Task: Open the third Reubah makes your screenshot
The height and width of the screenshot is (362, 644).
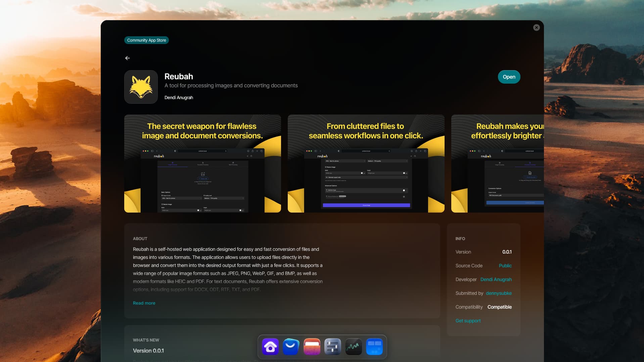Action: (x=497, y=164)
